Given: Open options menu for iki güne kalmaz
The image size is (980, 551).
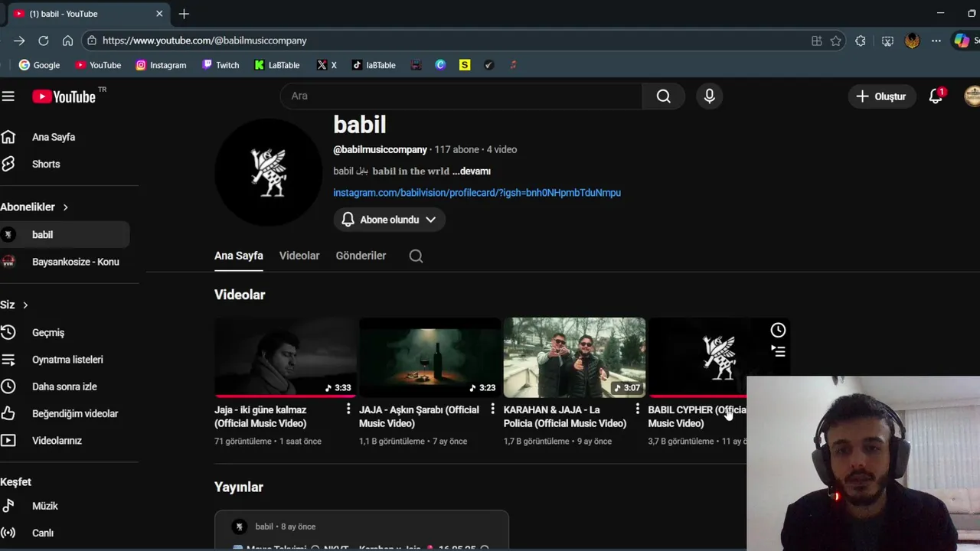Looking at the screenshot, I should coord(348,409).
